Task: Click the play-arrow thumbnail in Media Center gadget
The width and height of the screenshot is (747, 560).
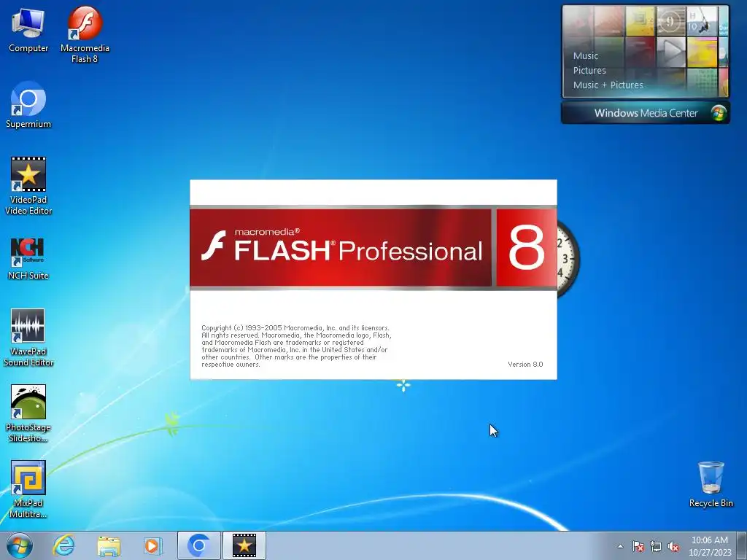Action: pos(671,52)
